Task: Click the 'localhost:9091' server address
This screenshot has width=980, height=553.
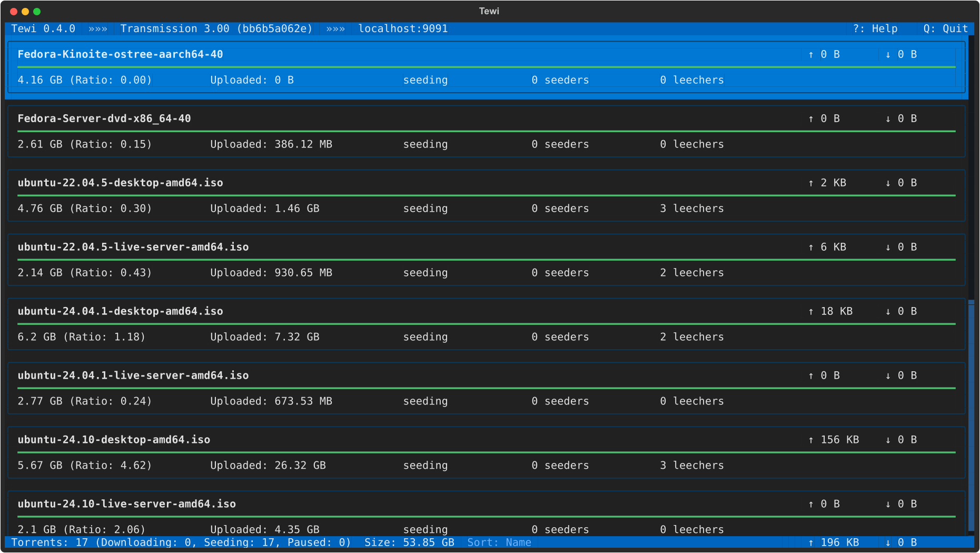Action: point(403,28)
